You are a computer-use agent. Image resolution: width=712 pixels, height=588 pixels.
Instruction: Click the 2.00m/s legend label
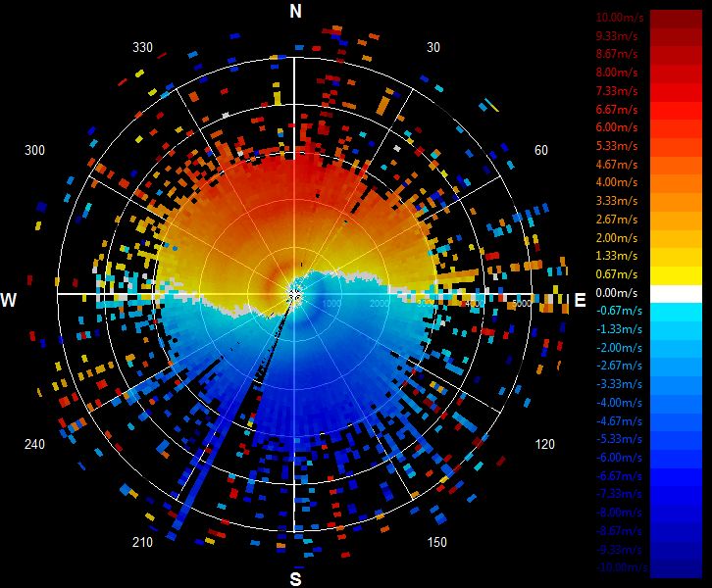point(617,238)
